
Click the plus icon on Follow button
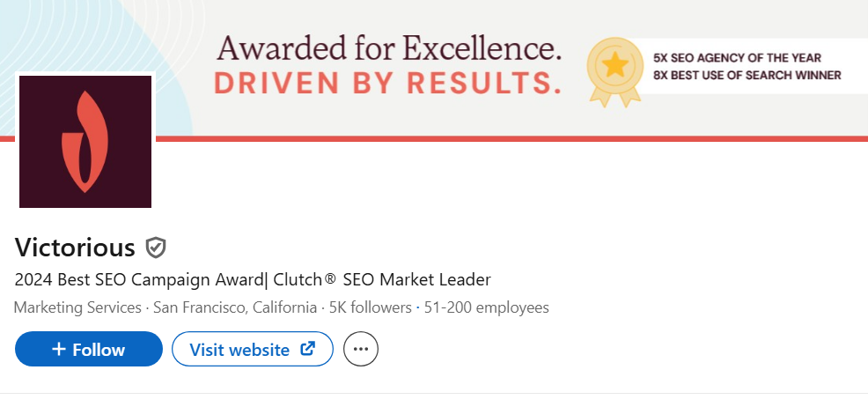59,349
